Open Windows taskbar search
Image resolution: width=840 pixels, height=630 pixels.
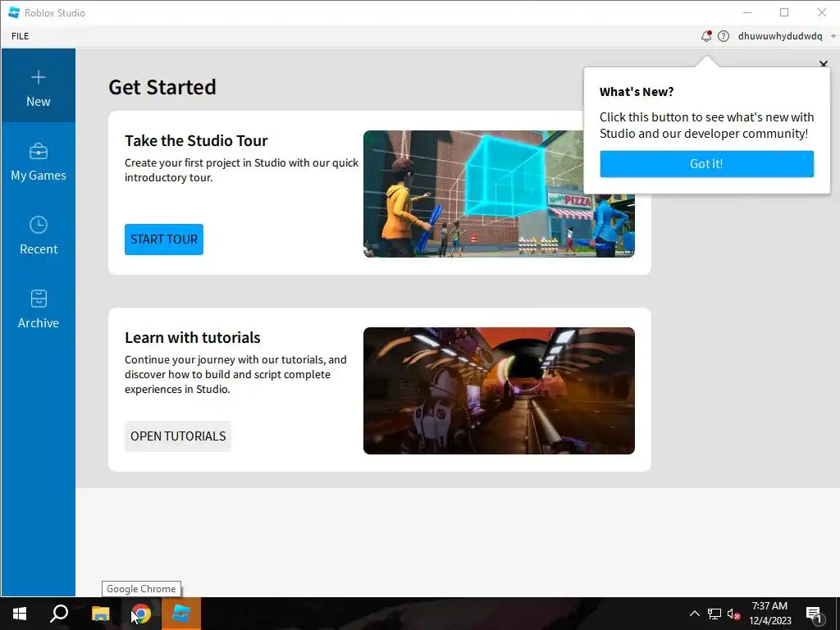tap(59, 614)
